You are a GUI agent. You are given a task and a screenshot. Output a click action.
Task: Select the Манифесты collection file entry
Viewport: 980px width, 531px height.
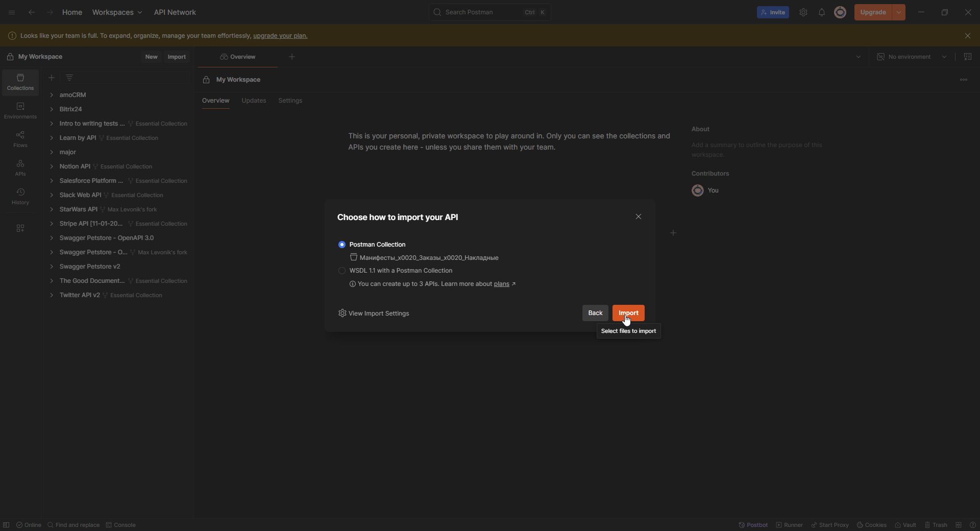click(x=424, y=258)
